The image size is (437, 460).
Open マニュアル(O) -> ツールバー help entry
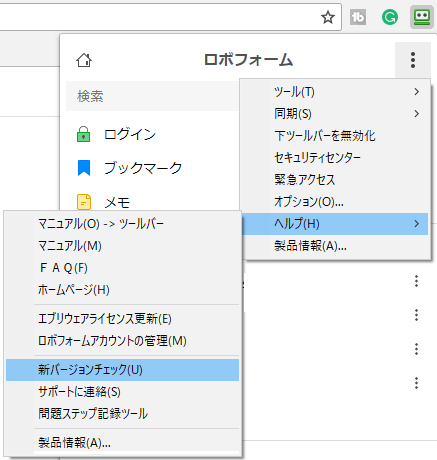123,224
